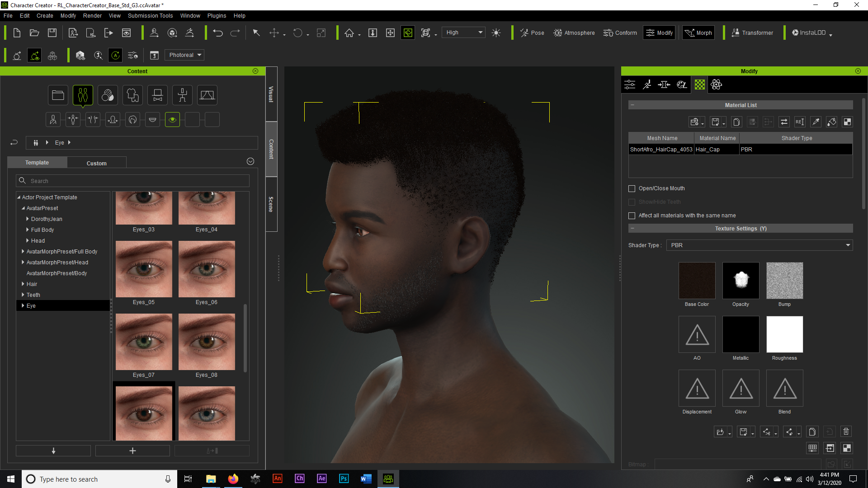This screenshot has height=488, width=868.
Task: Collapse the Actor Project Template tree node
Action: [x=19, y=197]
